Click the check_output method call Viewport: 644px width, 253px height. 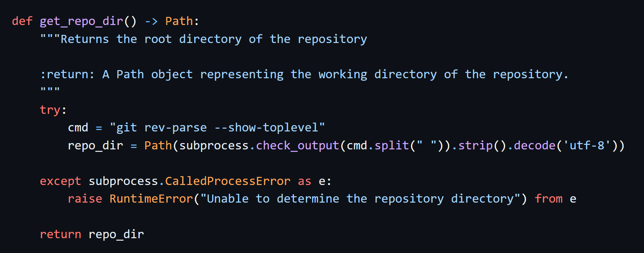(297, 146)
